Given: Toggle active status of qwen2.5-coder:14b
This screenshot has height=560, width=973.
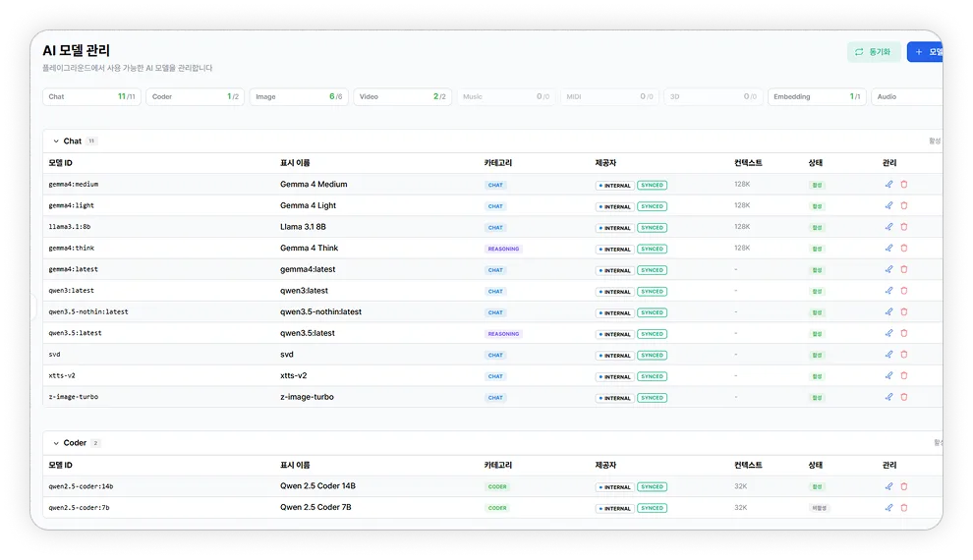Looking at the screenshot, I should pos(818,487).
